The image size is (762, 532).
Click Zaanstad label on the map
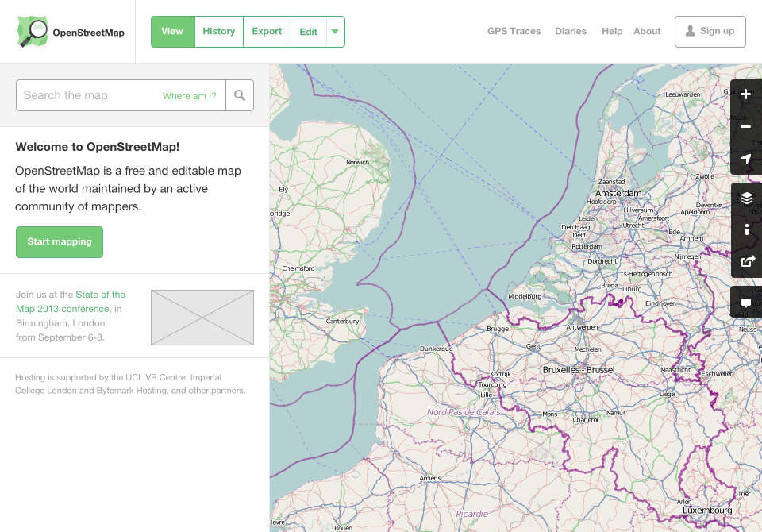(x=611, y=182)
